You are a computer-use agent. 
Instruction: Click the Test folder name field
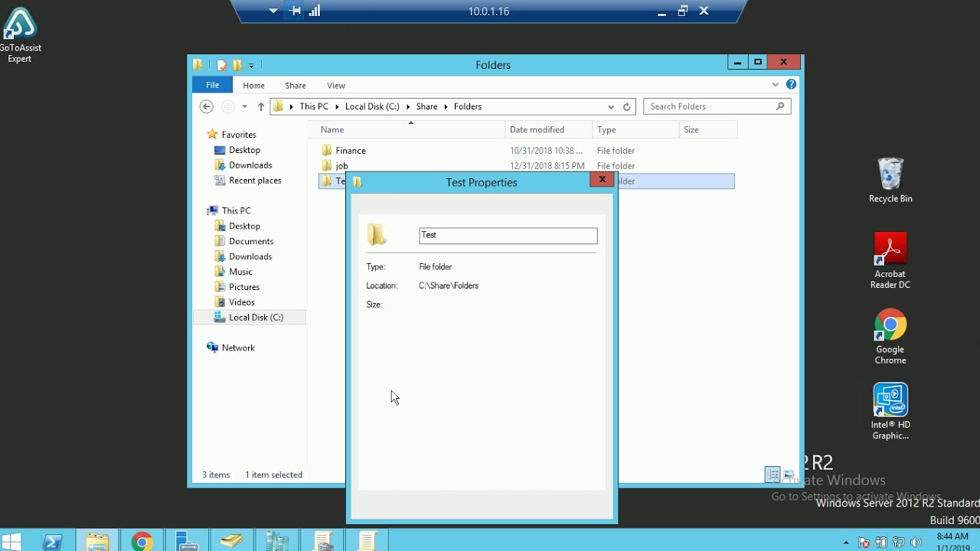tap(508, 236)
